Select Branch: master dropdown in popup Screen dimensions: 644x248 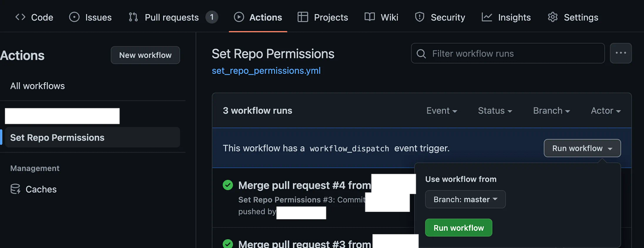465,199
